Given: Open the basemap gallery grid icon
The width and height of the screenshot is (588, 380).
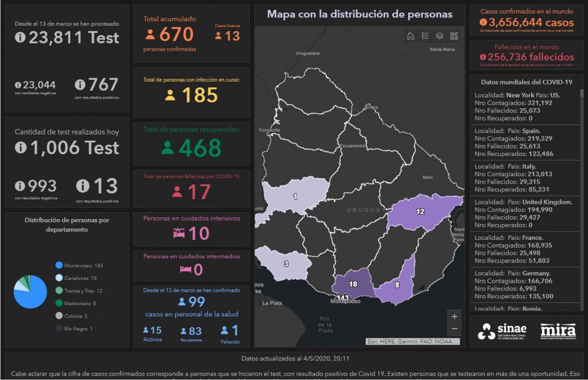Looking at the screenshot, I should pyautogui.click(x=454, y=36).
